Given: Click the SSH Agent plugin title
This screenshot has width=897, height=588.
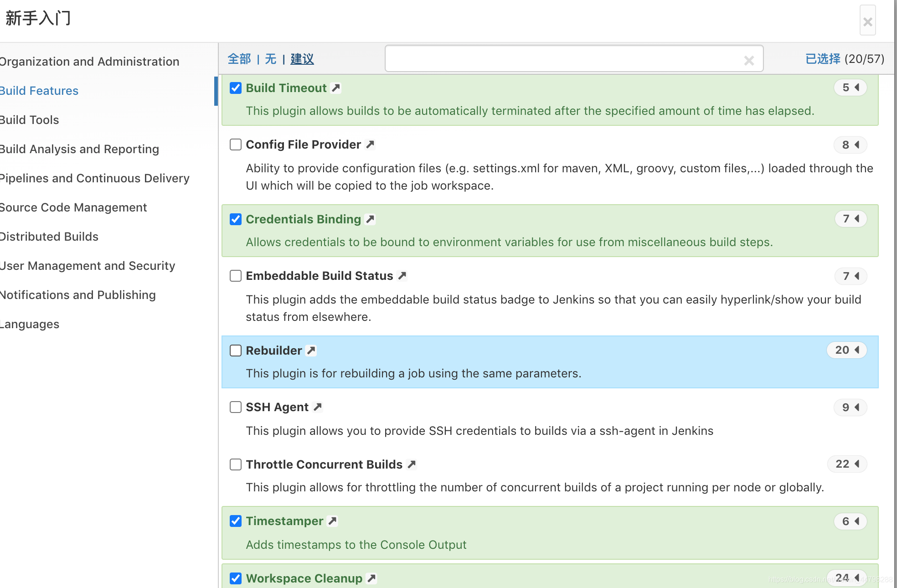Looking at the screenshot, I should (x=277, y=407).
